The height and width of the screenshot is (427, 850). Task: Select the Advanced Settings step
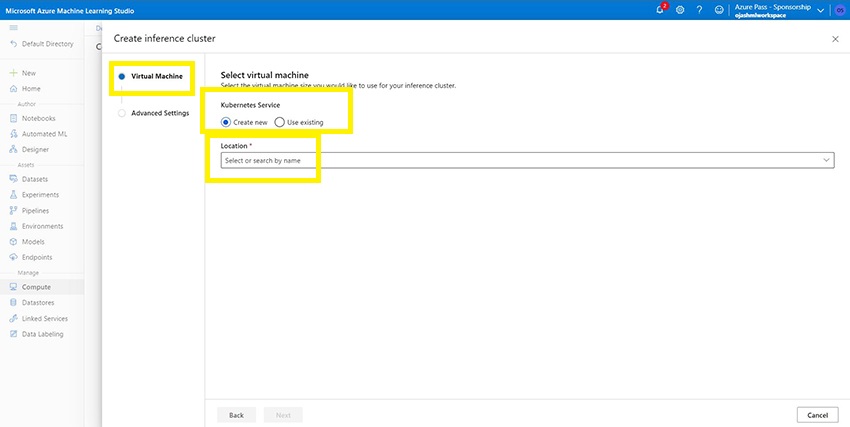click(x=154, y=113)
